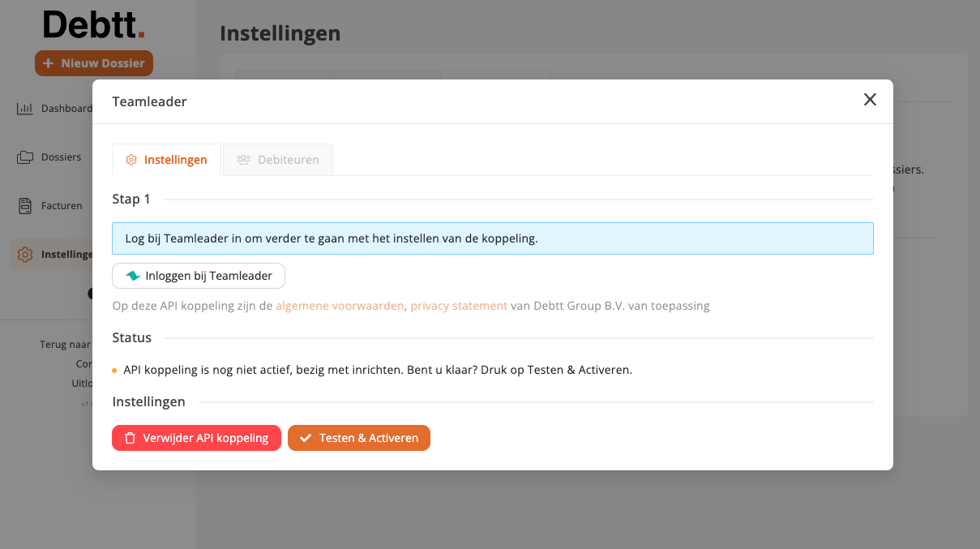Open the privacy statement link
The image size is (980, 549).
(x=459, y=306)
